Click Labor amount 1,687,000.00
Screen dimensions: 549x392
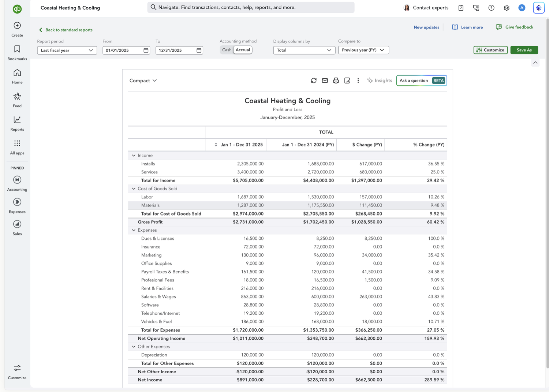click(250, 197)
